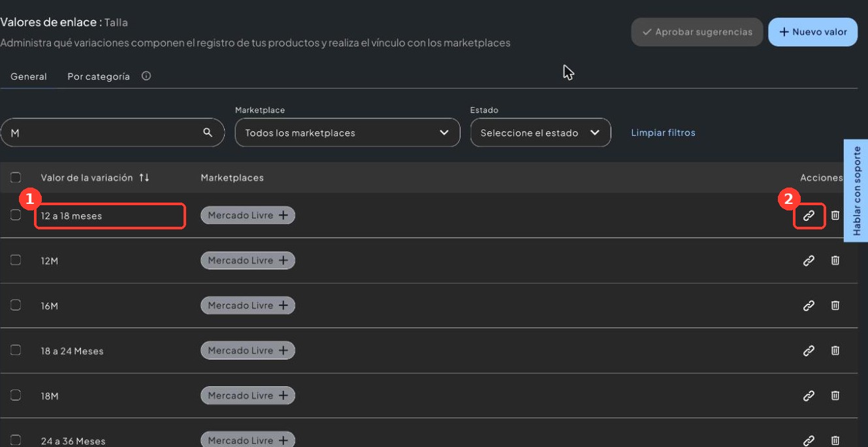Viewport: 868px width, 447px height.
Task: Click the 18M value text
Action: click(50, 396)
